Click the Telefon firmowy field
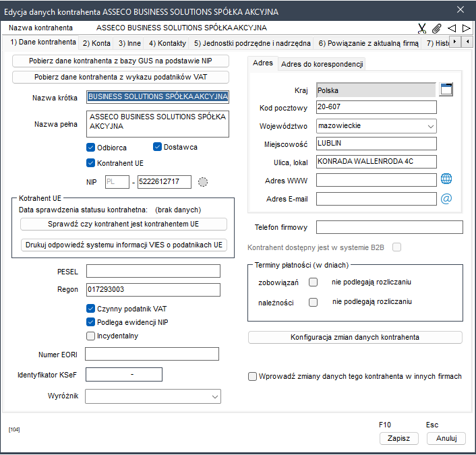Viewport: 476px width, 455px height. click(x=390, y=227)
